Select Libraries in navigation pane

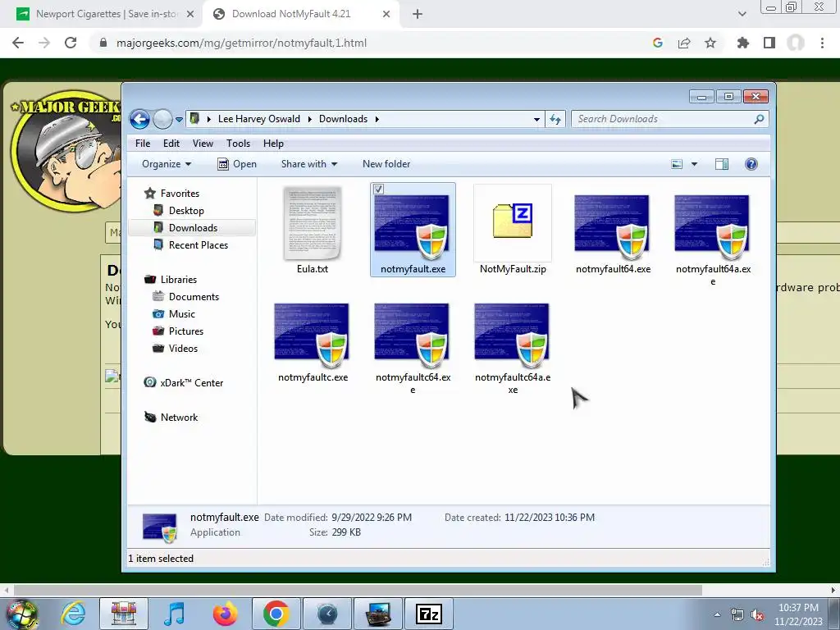(171, 280)
